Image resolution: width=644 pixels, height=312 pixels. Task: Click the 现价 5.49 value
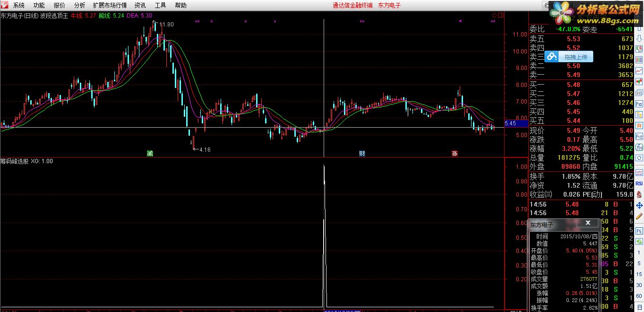573,130
